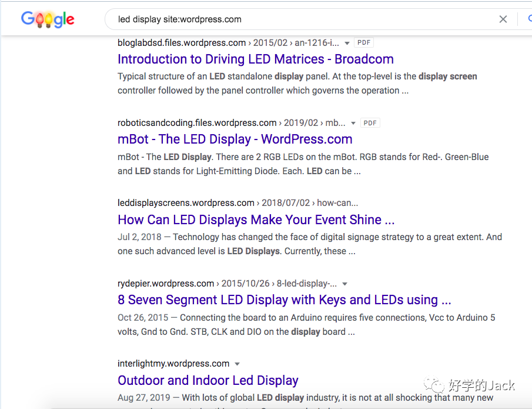Screen dimensions: 532x409
Task: Click the PDF badge on the bloglabdsd result
Action: [364, 42]
